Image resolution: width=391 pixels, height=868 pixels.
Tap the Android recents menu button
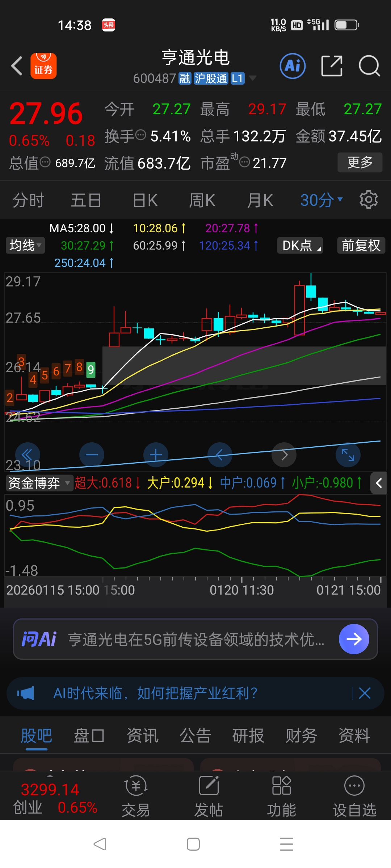(287, 844)
